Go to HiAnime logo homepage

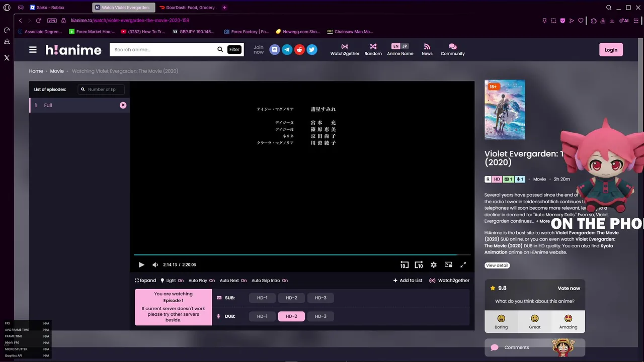tap(73, 50)
